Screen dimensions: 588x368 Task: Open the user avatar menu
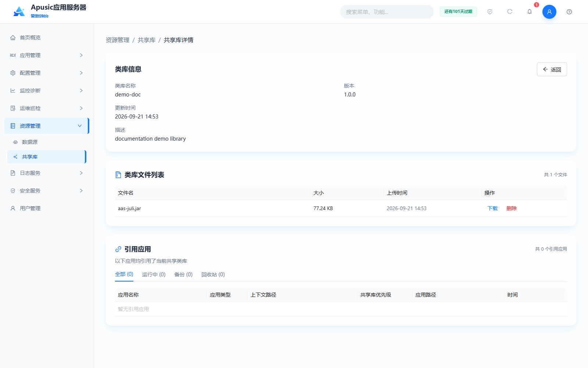click(x=549, y=12)
